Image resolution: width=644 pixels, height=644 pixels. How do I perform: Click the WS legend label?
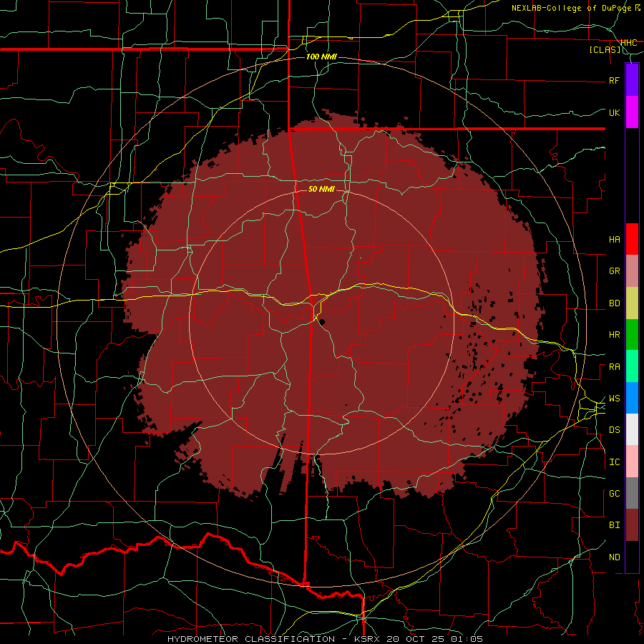pyautogui.click(x=614, y=399)
